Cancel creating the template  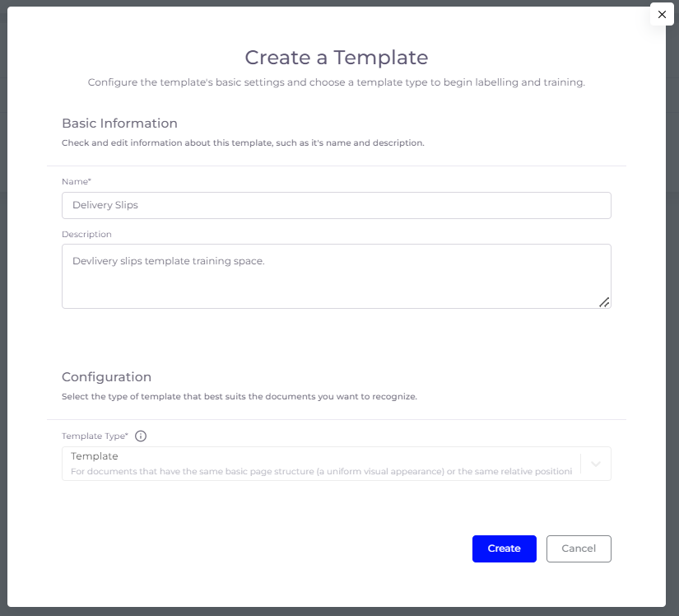pyautogui.click(x=579, y=548)
